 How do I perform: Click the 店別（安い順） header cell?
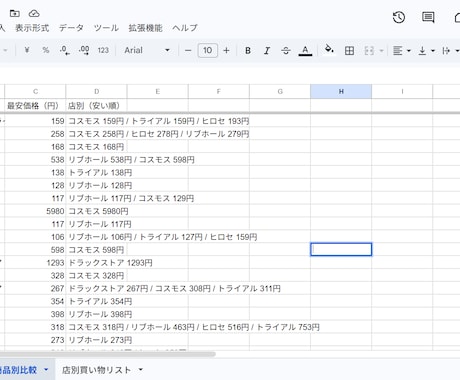96,106
